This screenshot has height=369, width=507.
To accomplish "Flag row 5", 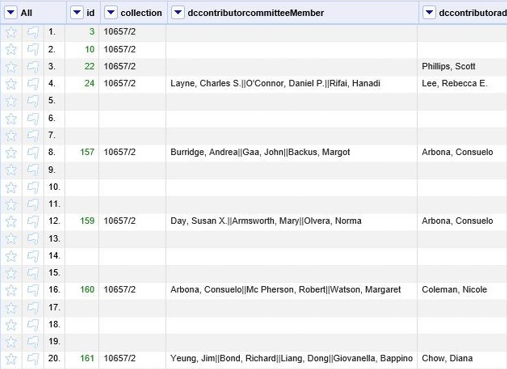I will [x=33, y=101].
